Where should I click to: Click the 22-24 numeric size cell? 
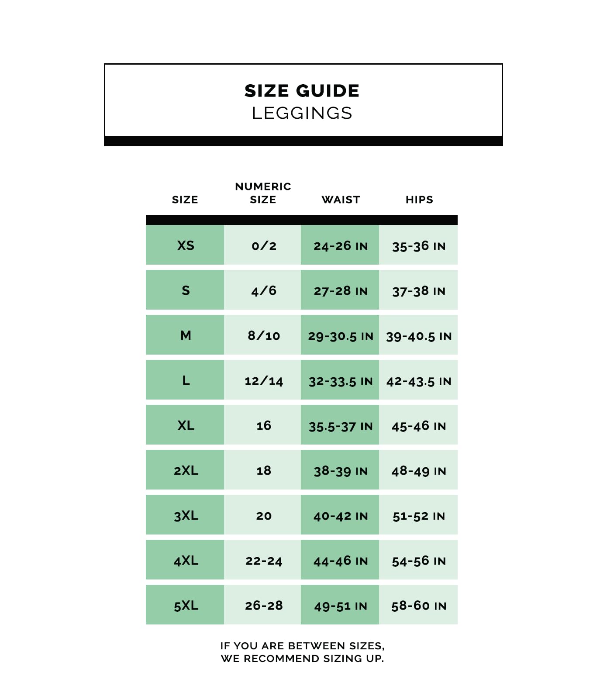point(263,561)
